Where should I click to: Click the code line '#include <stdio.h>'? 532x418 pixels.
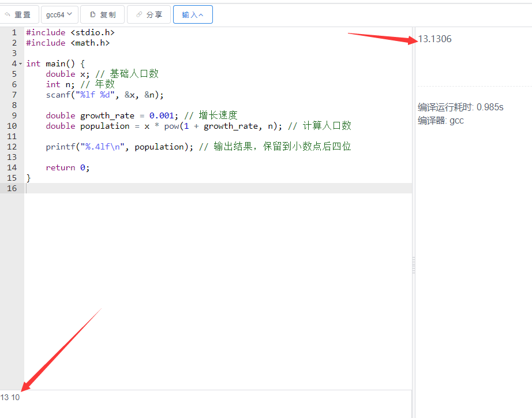(70, 32)
